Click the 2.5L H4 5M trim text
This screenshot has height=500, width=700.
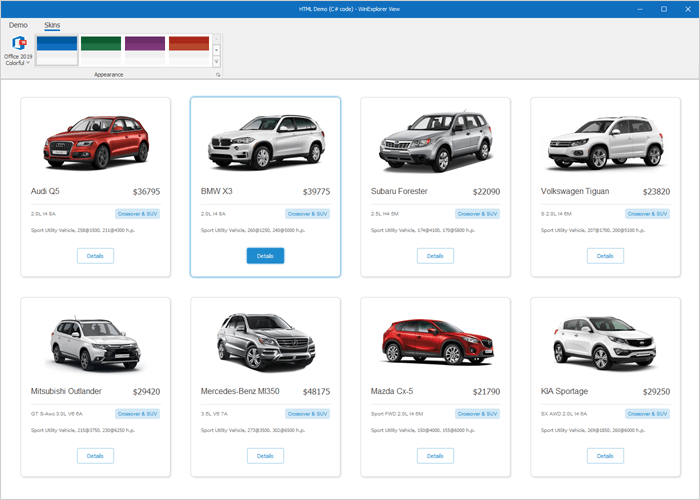(x=385, y=214)
